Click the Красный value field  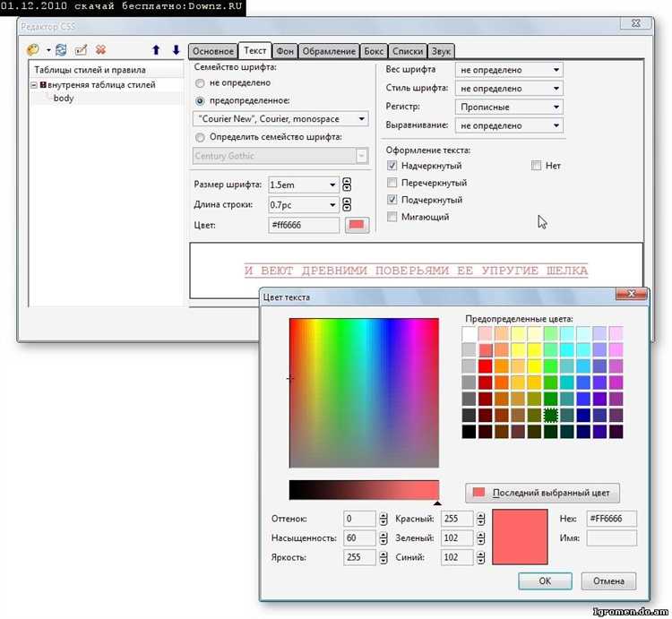pyautogui.click(x=457, y=519)
